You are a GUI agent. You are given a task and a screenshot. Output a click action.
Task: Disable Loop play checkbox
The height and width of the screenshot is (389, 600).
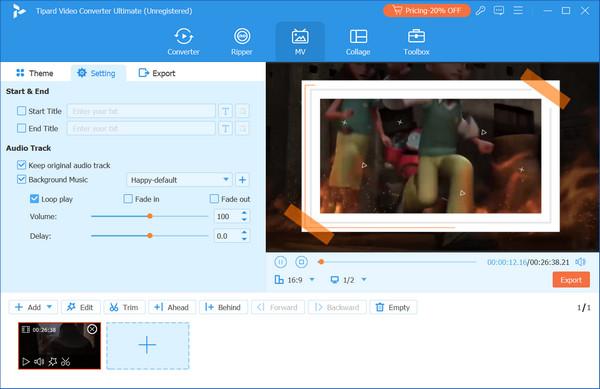[34, 199]
